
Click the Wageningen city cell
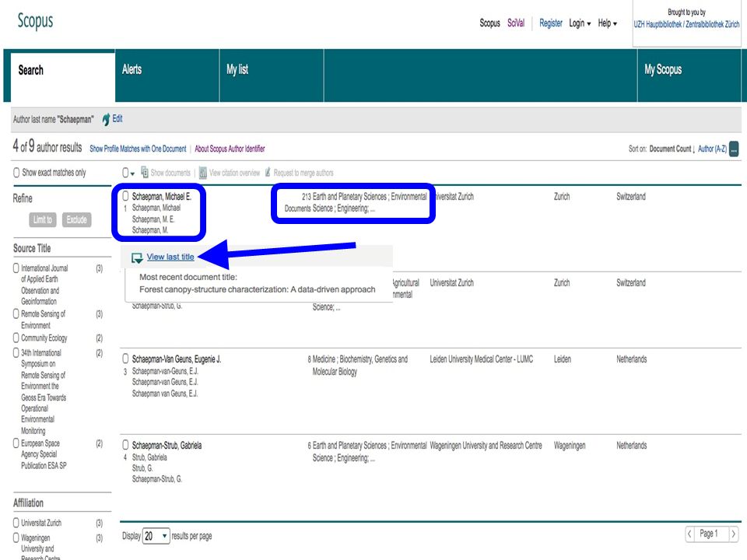point(570,446)
